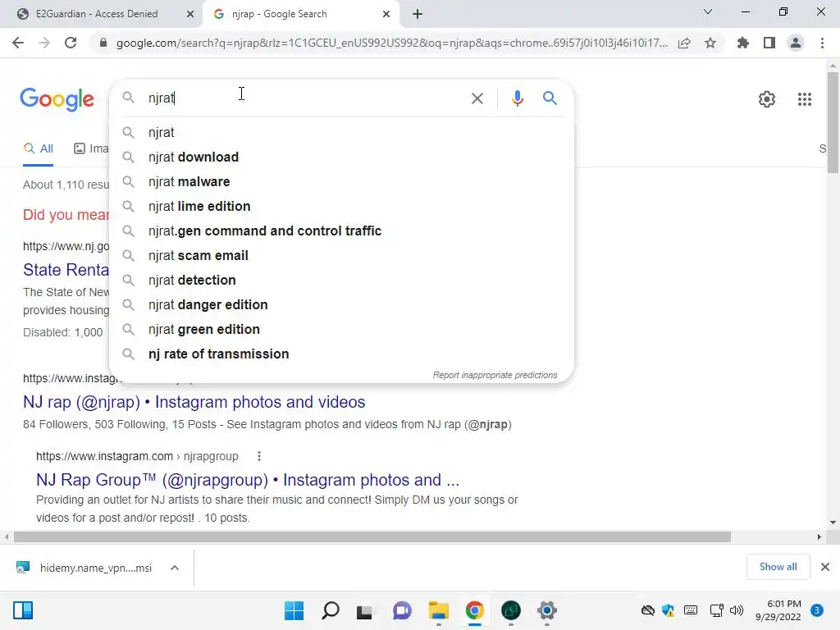Submit search with the blue magnifier icon
This screenshot has width=840, height=630.
(x=550, y=98)
